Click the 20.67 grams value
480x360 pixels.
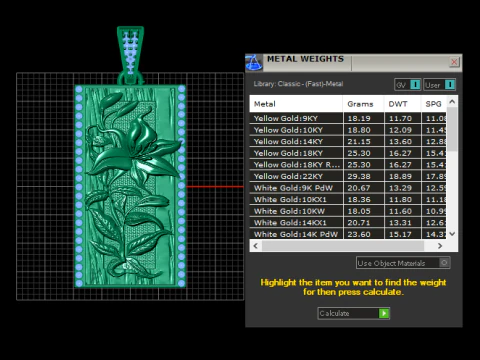click(x=359, y=188)
